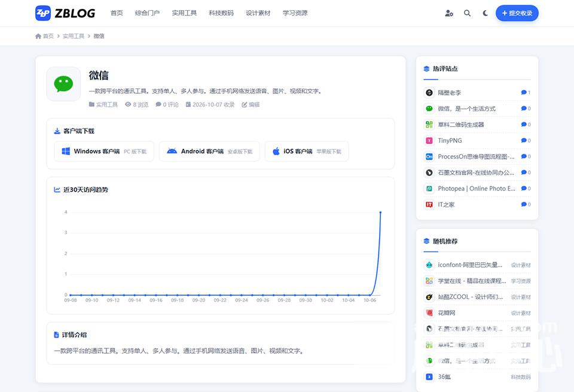Go to 实用工具 in breadcrumb

coord(74,36)
